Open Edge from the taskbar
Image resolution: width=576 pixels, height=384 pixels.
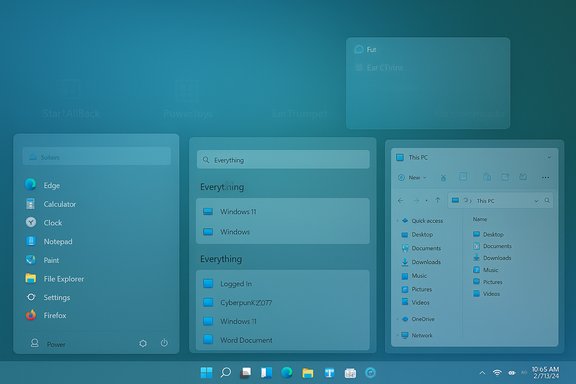tap(287, 373)
